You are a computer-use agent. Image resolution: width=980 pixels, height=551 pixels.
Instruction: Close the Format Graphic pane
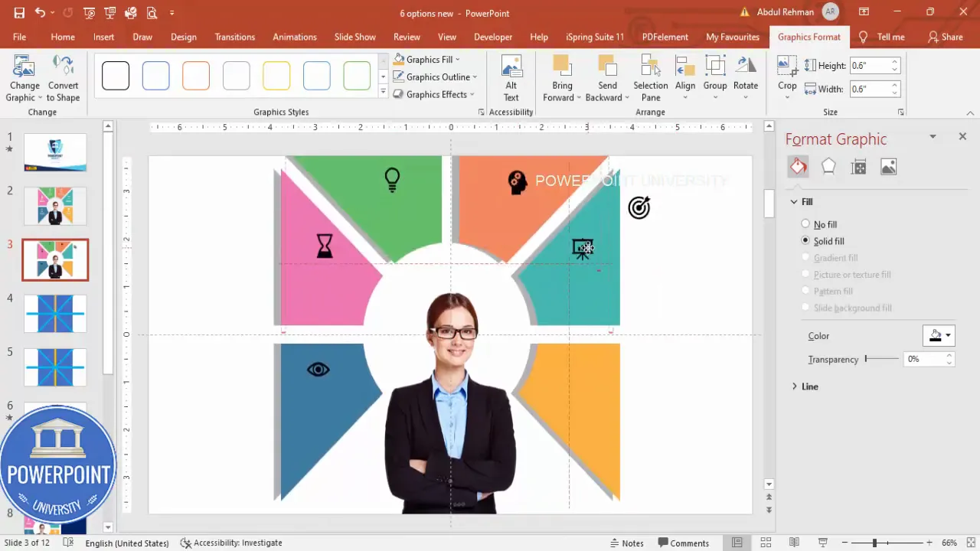click(962, 136)
